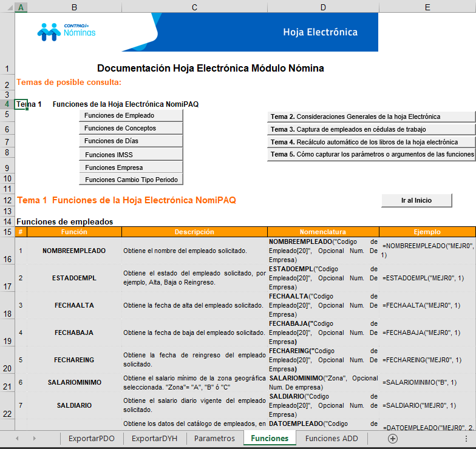Select the NOMBREEMPLEADO function cell
Image resolution: width=476 pixels, height=449 pixels.
pyautogui.click(x=74, y=251)
